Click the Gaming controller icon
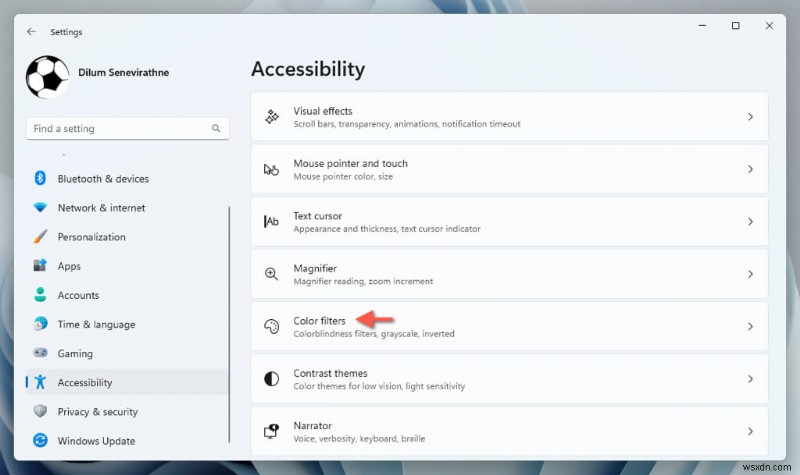Image resolution: width=800 pixels, height=475 pixels. (40, 353)
